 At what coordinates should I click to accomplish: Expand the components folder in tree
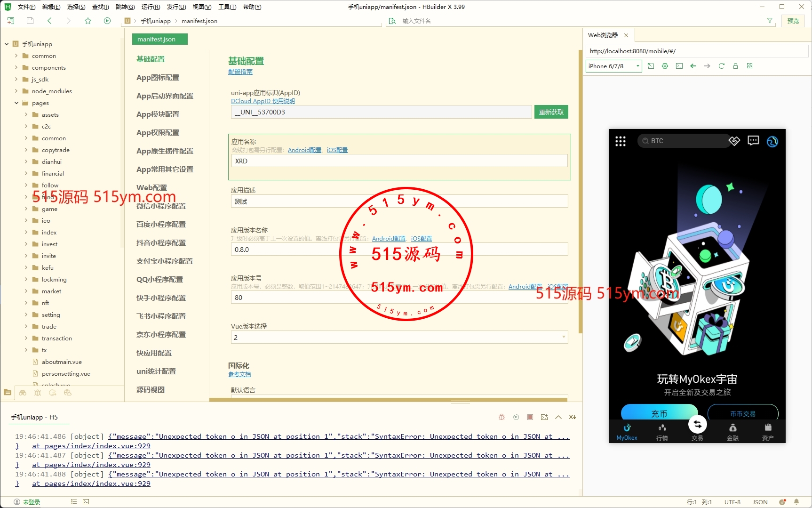(16, 67)
